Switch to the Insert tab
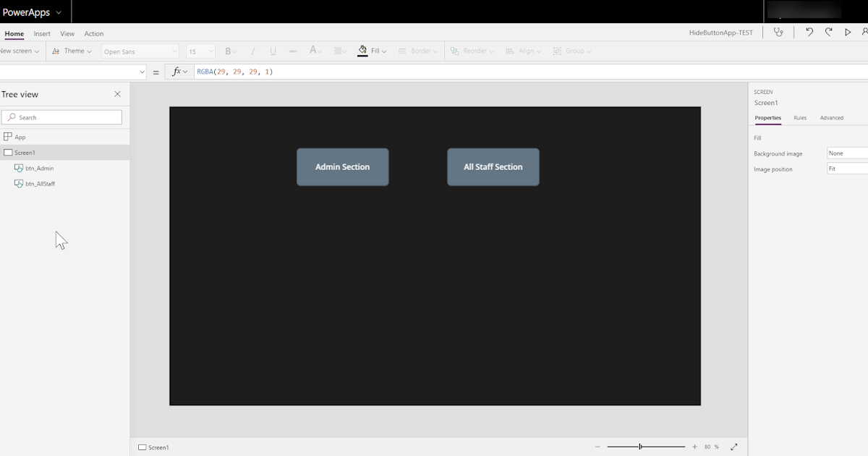This screenshot has width=868, height=456. [x=41, y=33]
